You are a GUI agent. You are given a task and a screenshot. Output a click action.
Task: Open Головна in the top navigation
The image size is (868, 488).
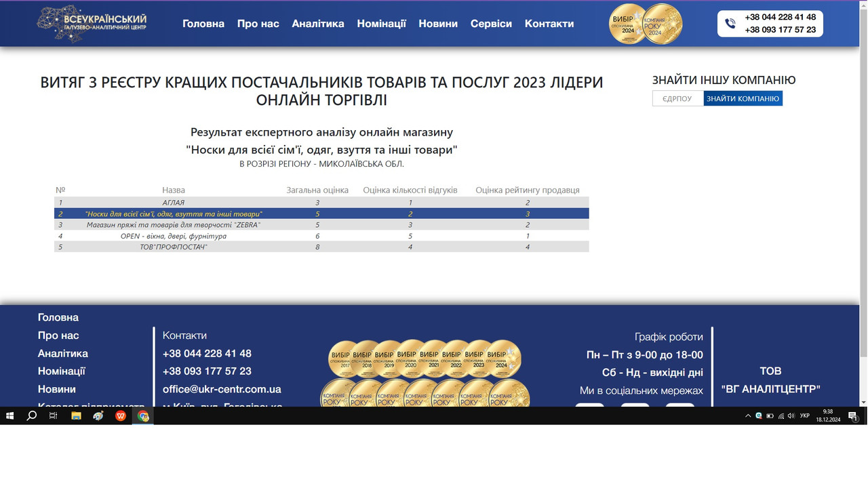pyautogui.click(x=203, y=24)
